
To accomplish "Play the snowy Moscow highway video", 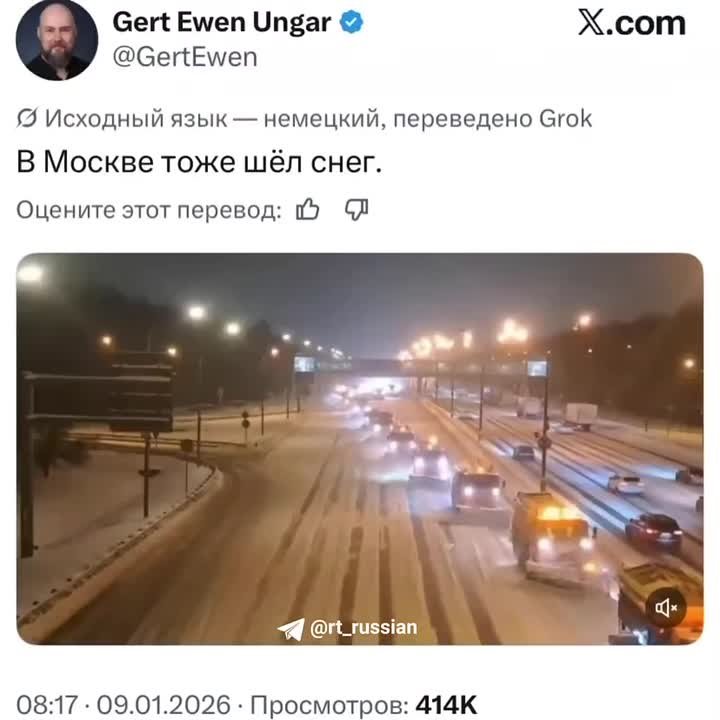I will (x=360, y=449).
